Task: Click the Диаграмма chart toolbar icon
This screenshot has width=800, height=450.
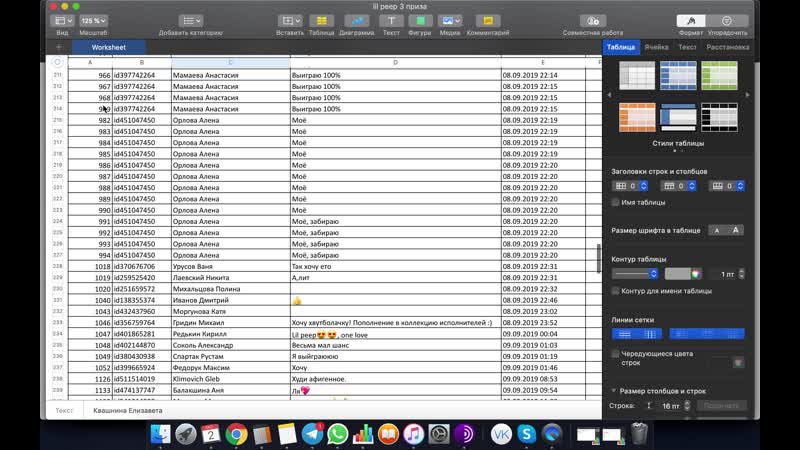Action: [x=357, y=21]
